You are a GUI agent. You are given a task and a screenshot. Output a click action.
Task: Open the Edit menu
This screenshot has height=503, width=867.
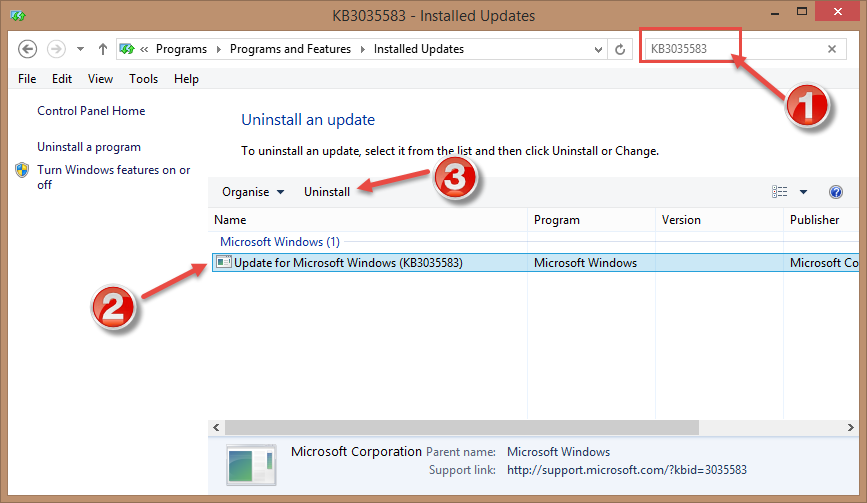pos(62,79)
